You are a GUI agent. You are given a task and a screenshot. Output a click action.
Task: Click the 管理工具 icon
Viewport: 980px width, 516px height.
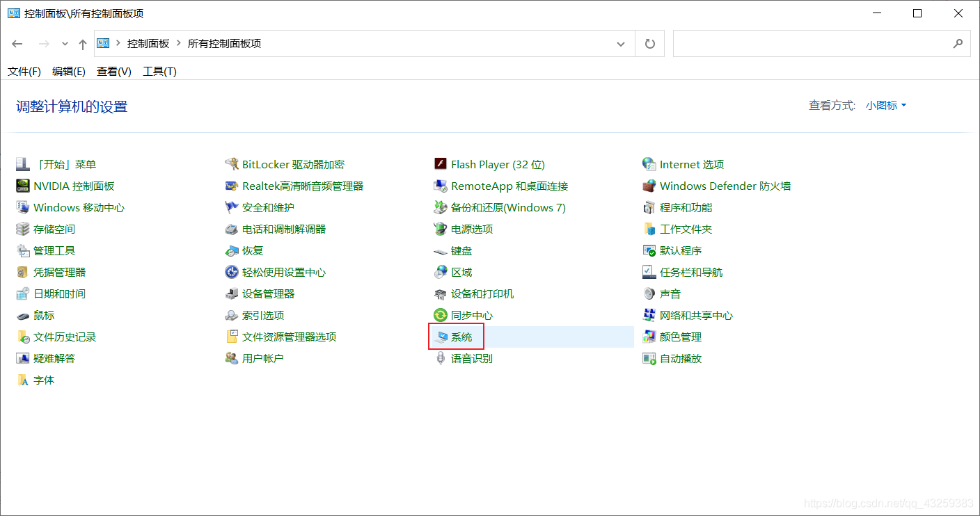pyautogui.click(x=23, y=250)
